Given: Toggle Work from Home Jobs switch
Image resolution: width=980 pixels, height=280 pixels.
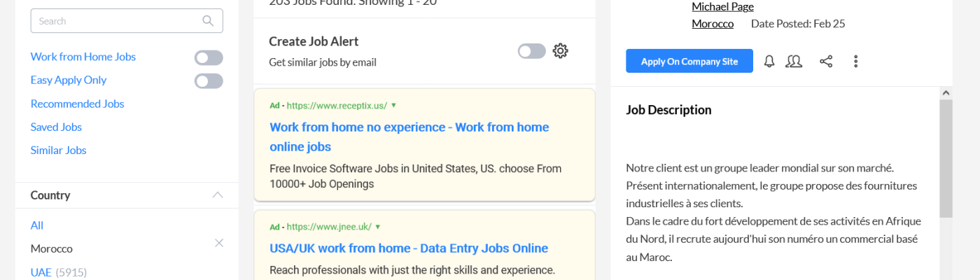Looking at the screenshot, I should (x=209, y=57).
